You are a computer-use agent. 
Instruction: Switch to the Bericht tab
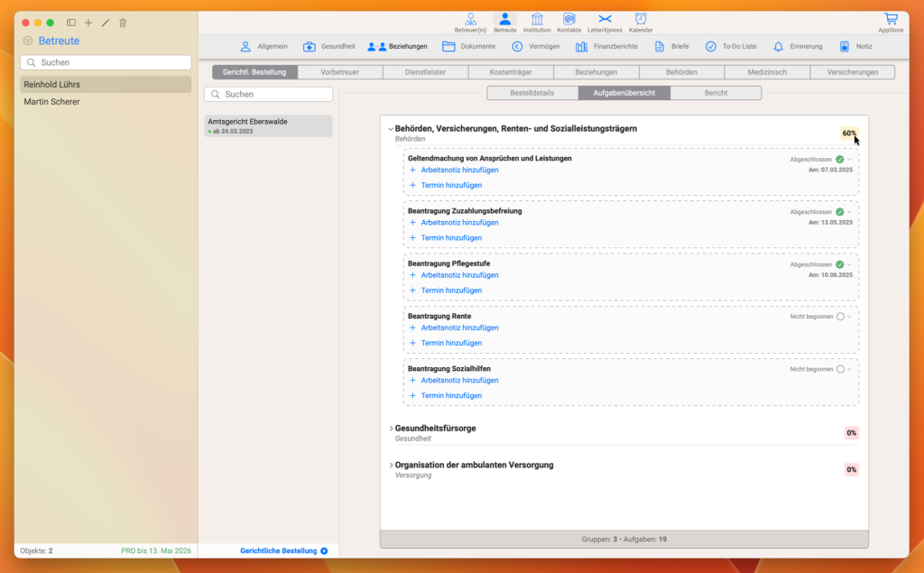[716, 93]
